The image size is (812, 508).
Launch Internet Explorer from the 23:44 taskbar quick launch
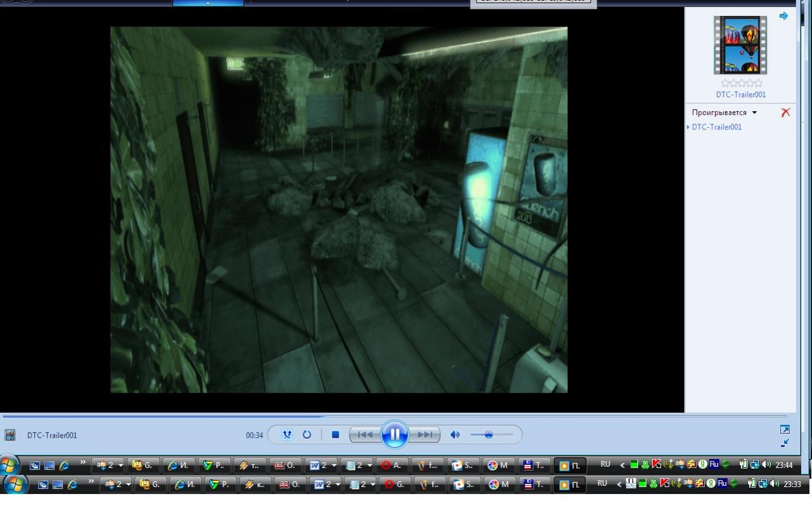(x=64, y=465)
